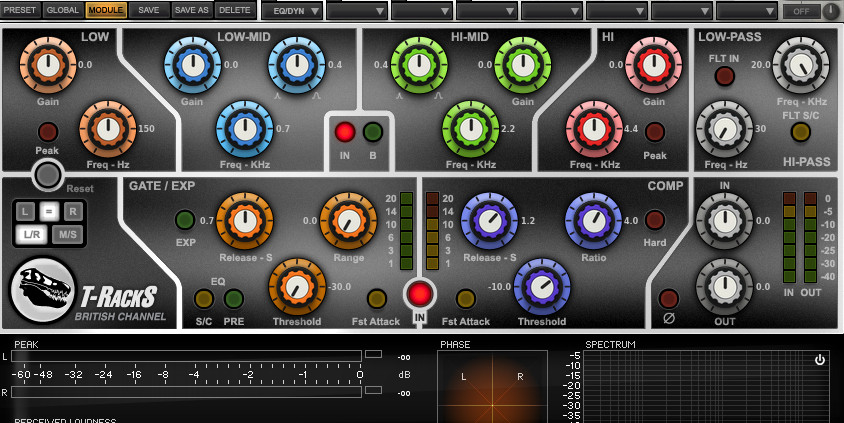Viewport: 844px width, 423px height.
Task: Toggle the compressor Fst Attack button
Action: pyautogui.click(x=466, y=299)
